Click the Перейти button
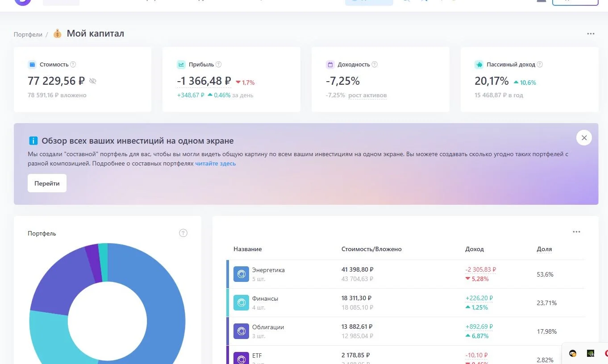 point(47,183)
